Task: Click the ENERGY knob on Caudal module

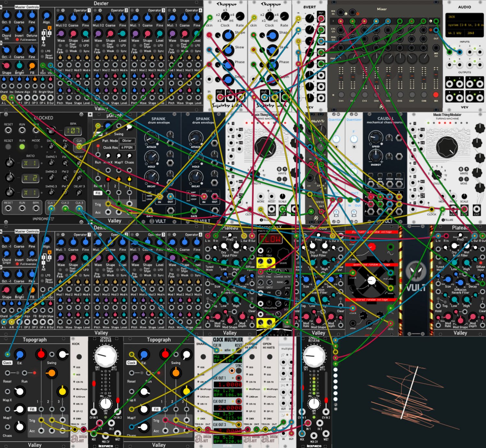Action: [376, 156]
